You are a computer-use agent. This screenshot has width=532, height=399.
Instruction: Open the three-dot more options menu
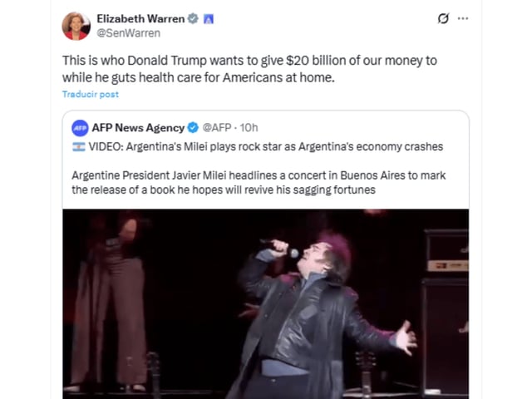463,18
